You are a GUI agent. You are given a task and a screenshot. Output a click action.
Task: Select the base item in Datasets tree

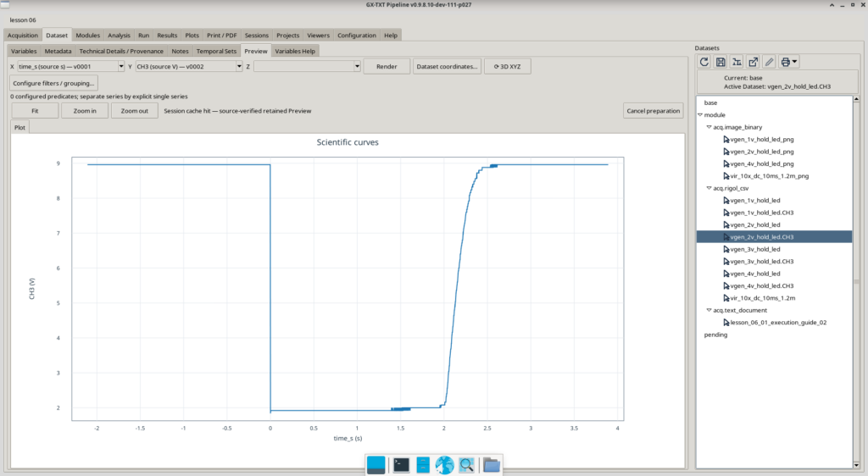(711, 102)
